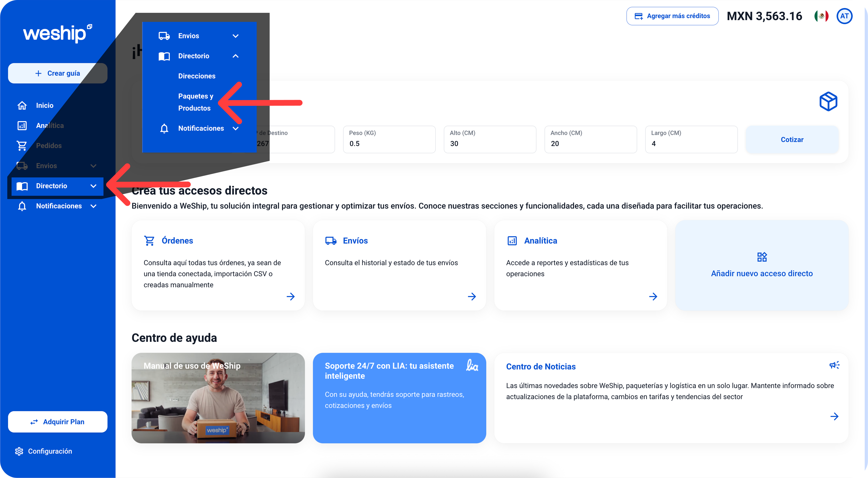Collapse Directorio chevron in zoomed menu
Viewport: 868px width, 478px height.
tap(236, 56)
